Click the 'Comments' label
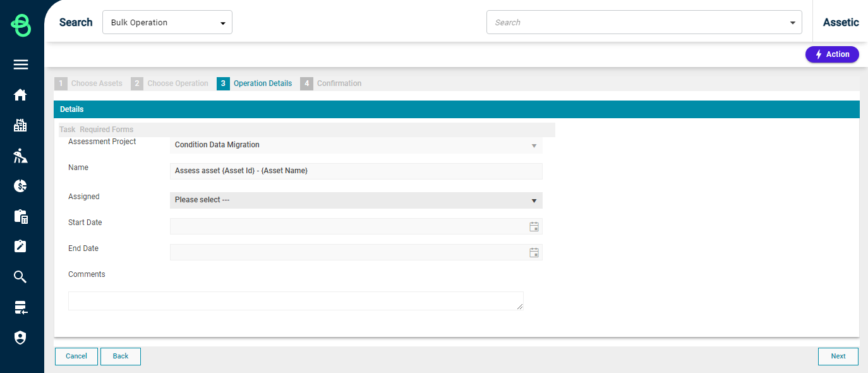The width and height of the screenshot is (868, 373). [87, 274]
